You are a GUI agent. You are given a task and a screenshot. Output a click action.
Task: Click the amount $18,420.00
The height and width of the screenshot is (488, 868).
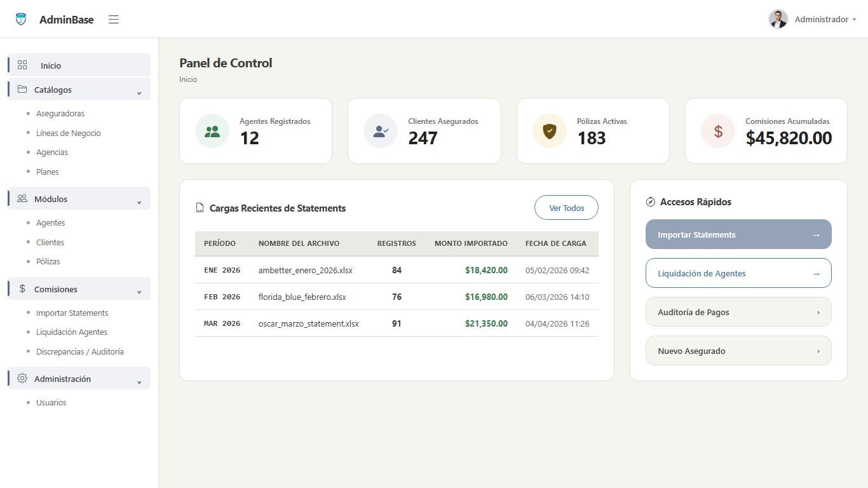point(486,270)
